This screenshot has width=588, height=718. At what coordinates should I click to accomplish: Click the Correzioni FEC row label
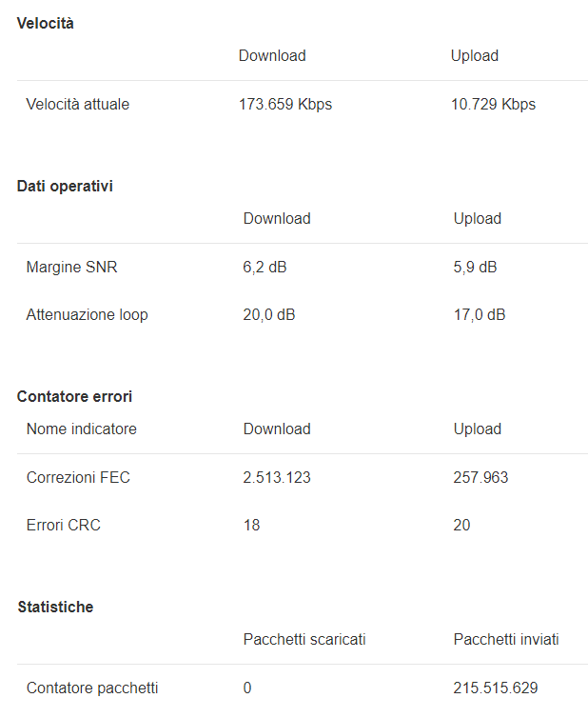pyautogui.click(x=79, y=478)
